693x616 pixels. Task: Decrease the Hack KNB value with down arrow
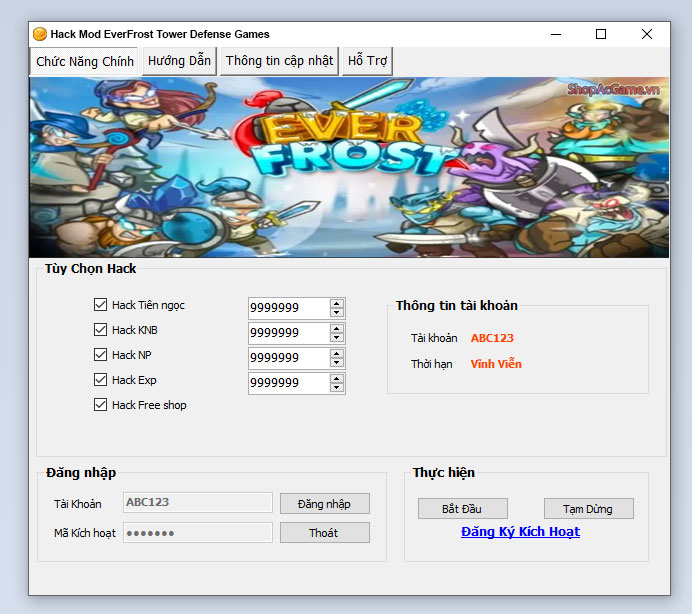pos(337,338)
